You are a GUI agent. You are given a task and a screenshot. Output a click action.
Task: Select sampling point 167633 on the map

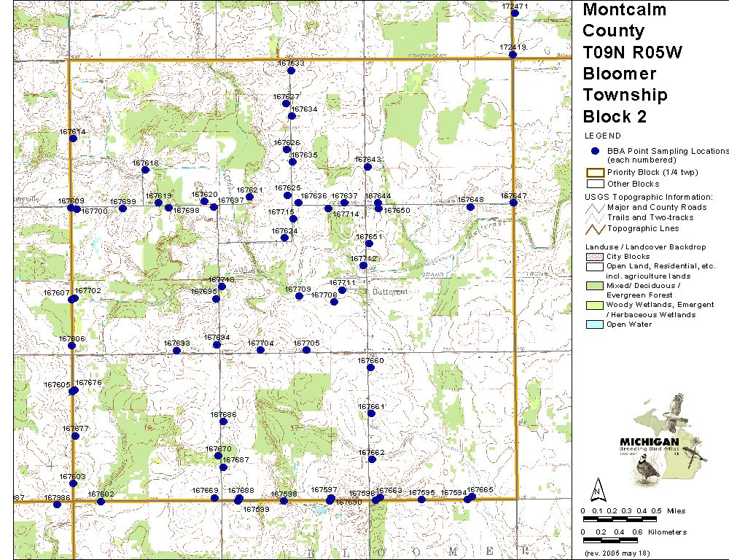pyautogui.click(x=292, y=71)
